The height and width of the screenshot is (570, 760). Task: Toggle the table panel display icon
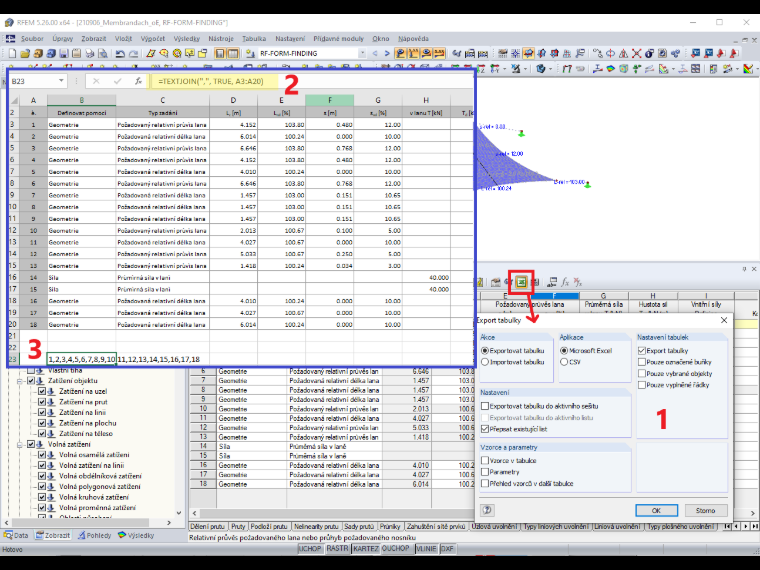pyautogui.click(x=233, y=53)
